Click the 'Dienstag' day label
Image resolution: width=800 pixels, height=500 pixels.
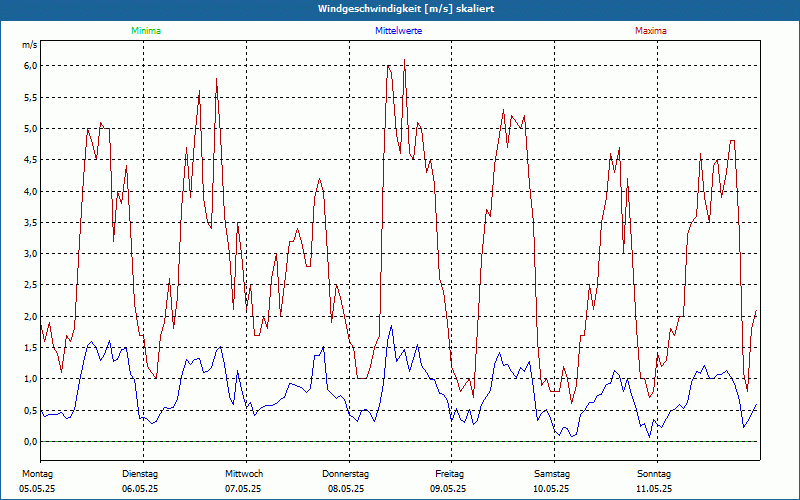pos(140,474)
